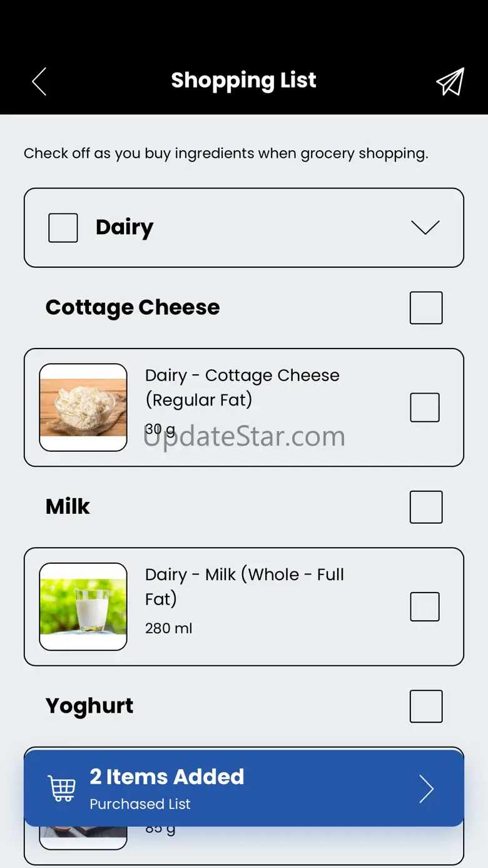The height and width of the screenshot is (868, 488).
Task: Check the Dairy category checkbox
Action: click(63, 228)
